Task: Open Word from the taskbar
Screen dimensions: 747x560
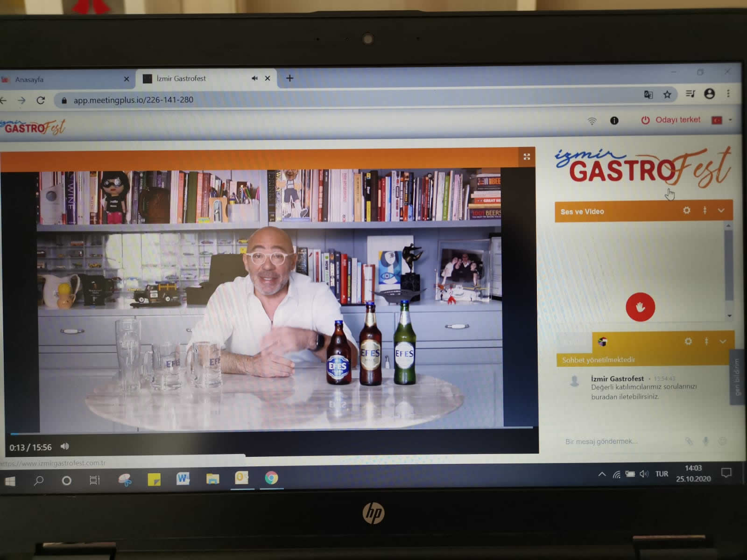Action: pyautogui.click(x=183, y=478)
